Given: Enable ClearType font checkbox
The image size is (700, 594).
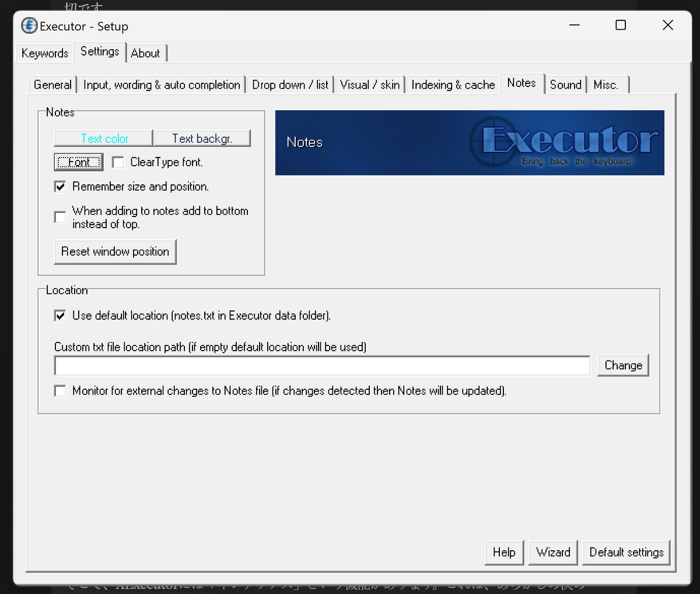Looking at the screenshot, I should pos(118,162).
